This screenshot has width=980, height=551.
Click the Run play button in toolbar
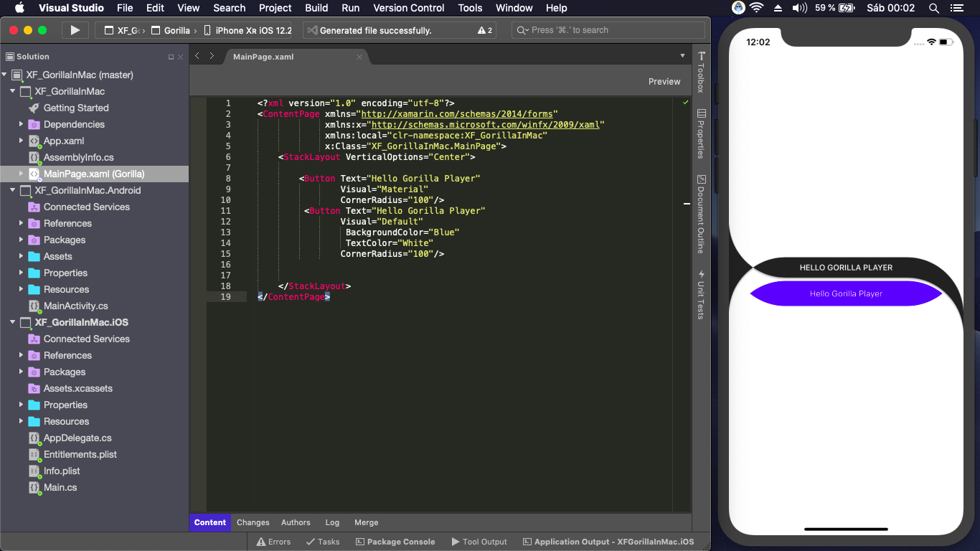tap(75, 30)
